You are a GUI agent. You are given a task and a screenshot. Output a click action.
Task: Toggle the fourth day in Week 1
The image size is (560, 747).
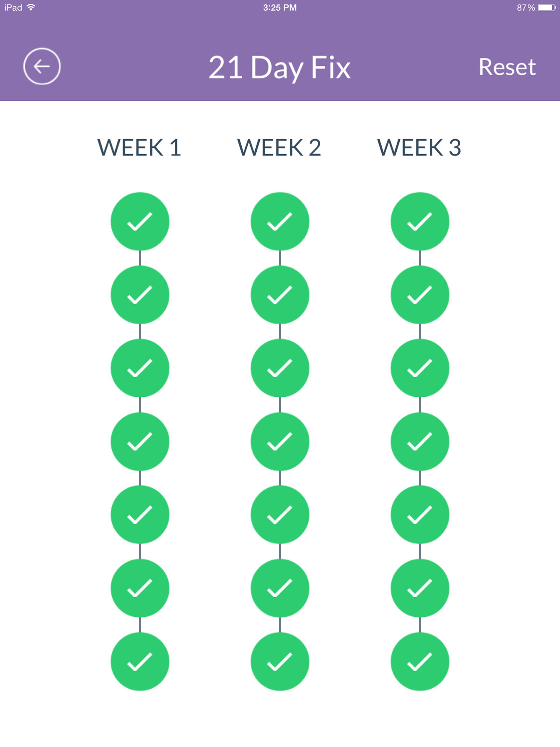[140, 441]
